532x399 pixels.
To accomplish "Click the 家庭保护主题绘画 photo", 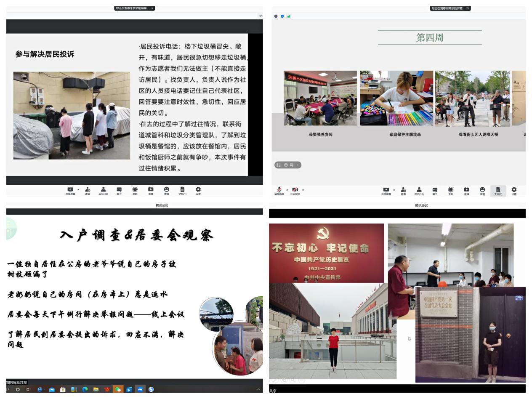I will [396, 98].
